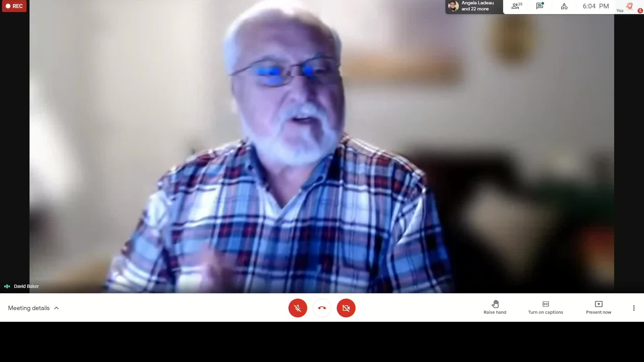Click the 6:04 PM clock
The width and height of the screenshot is (644, 362).
(x=596, y=6)
